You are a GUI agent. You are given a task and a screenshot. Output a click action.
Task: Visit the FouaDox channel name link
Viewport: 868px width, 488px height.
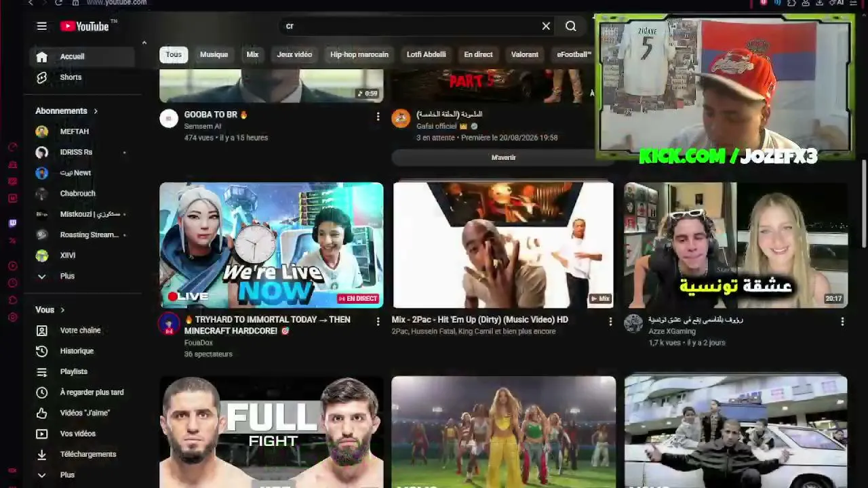[199, 343]
